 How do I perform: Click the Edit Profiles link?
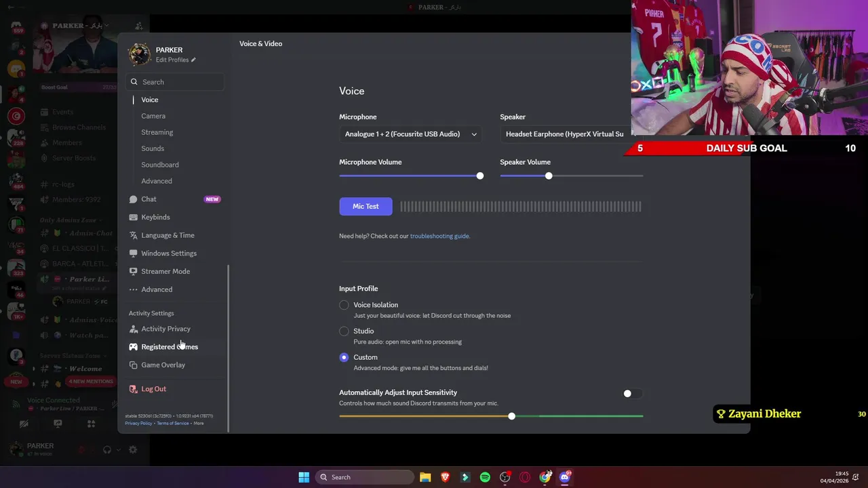pos(172,60)
